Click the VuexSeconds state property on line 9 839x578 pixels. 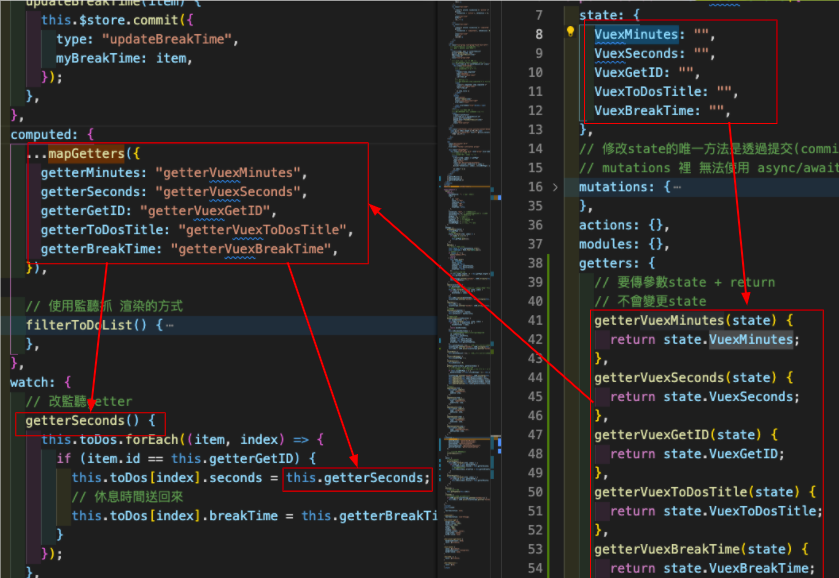636,54
